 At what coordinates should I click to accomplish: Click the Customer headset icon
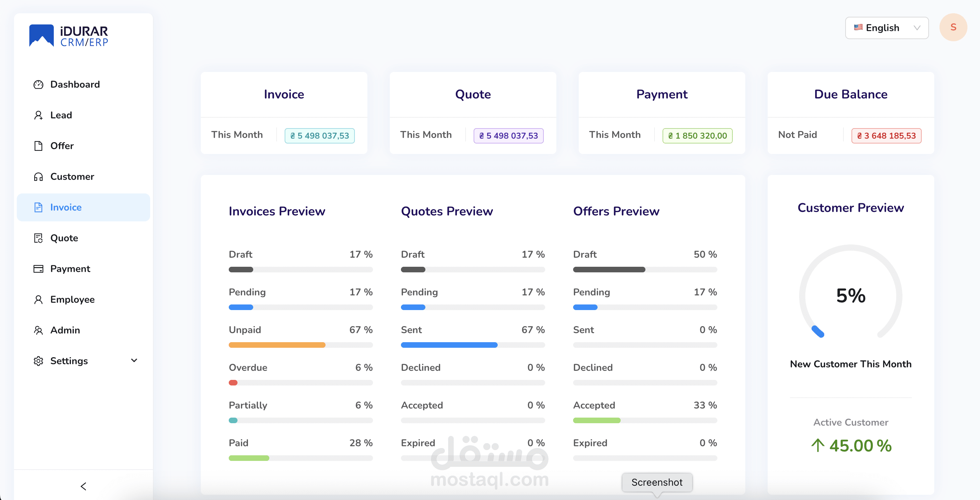pos(38,177)
